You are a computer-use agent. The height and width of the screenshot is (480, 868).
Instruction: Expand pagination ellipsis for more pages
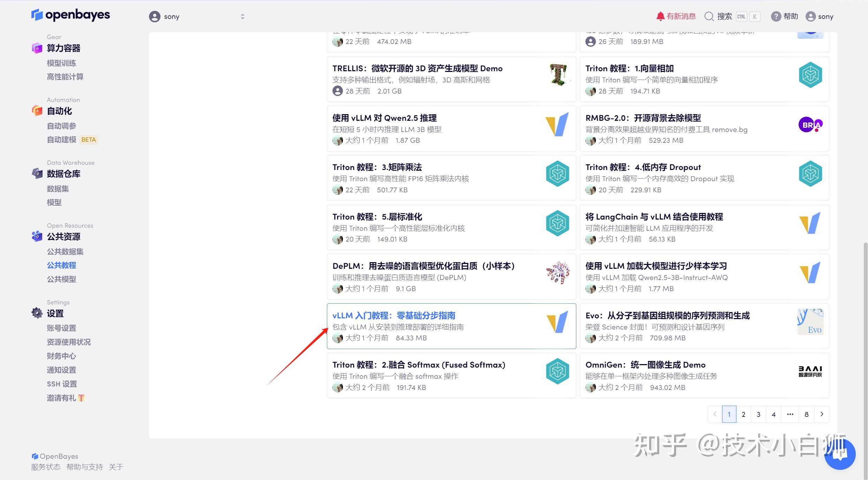pyautogui.click(x=790, y=414)
